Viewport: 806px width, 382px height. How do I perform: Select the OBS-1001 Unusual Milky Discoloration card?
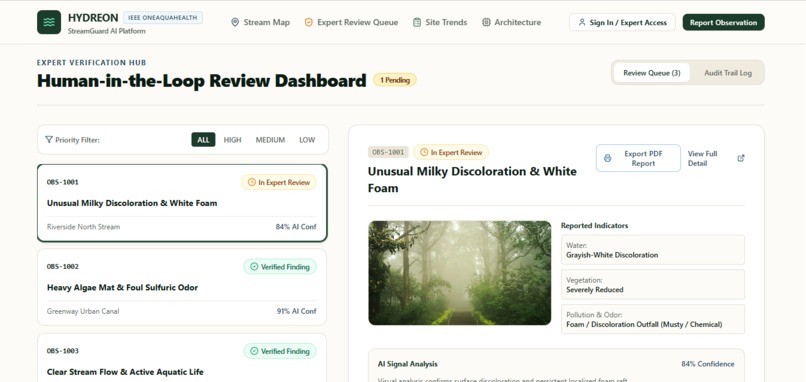[182, 203]
